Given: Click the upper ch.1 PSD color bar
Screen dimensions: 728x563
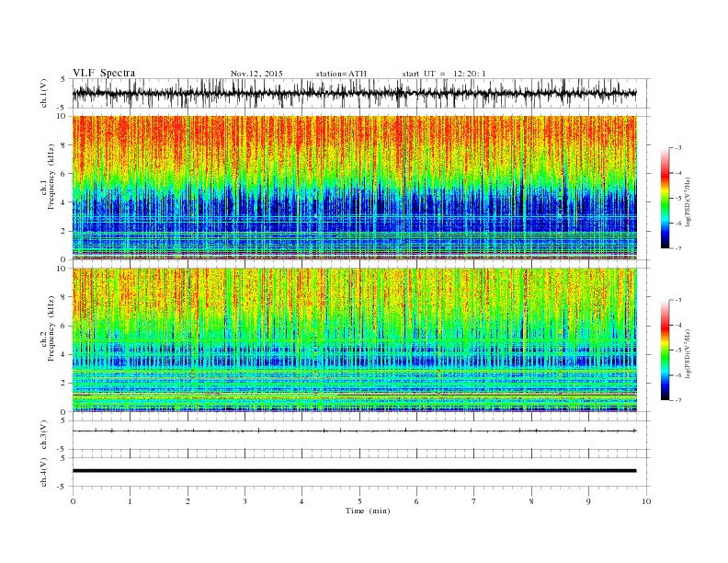Looking at the screenshot, I should [665, 198].
